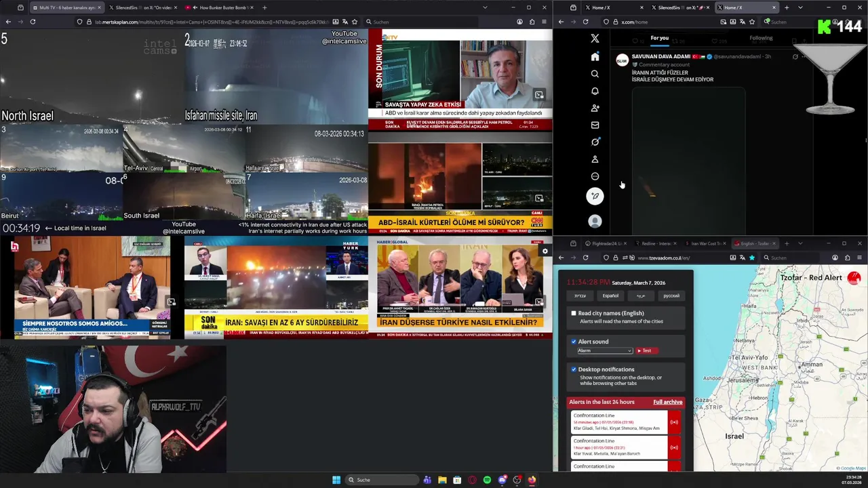The image size is (868, 488).
Task: Open Spotify from the taskbar
Action: pos(487,480)
